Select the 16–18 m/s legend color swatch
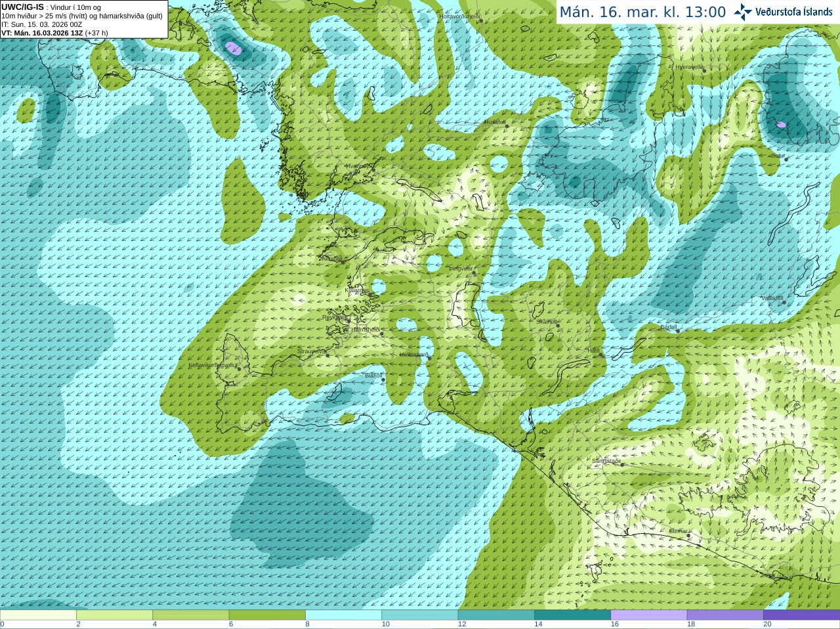840x629 pixels. click(649, 615)
